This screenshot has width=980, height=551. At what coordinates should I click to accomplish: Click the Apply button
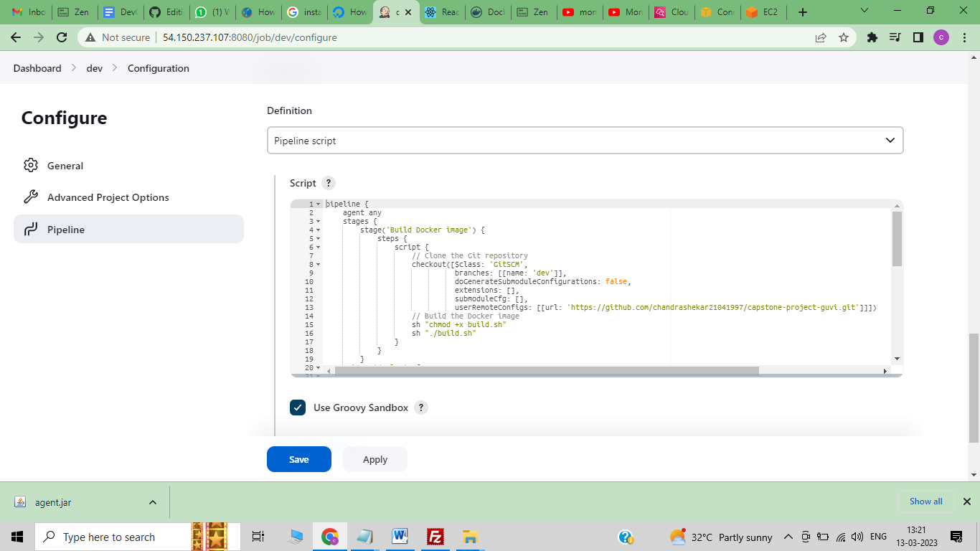point(374,459)
